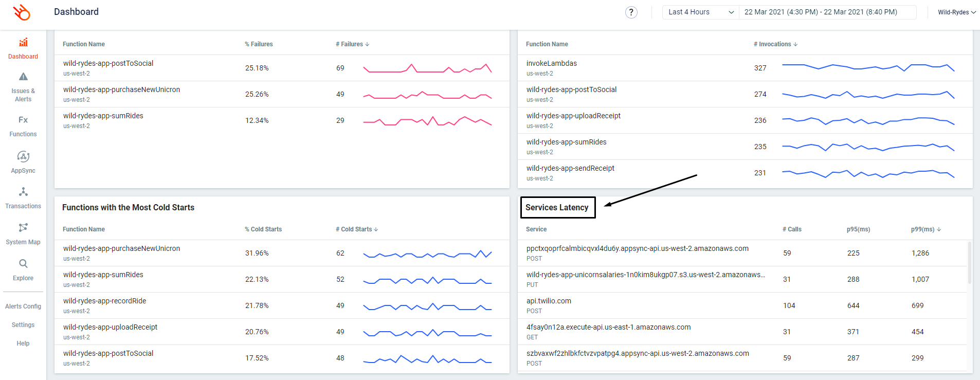This screenshot has height=380, width=980.
Task: Open Settings in sidebar
Action: click(23, 325)
